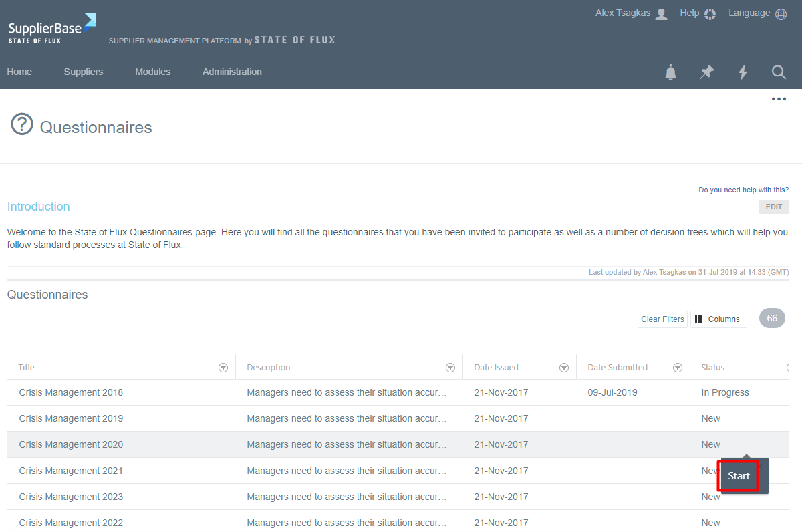Click the pin icon in navbar
This screenshot has width=802, height=532.
pos(706,72)
